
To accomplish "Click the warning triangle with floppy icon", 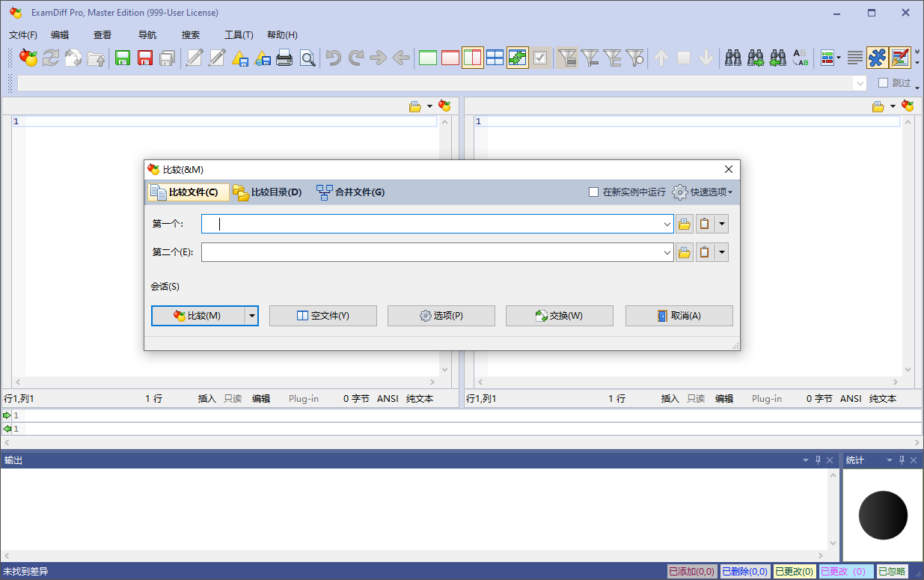I will (239, 58).
